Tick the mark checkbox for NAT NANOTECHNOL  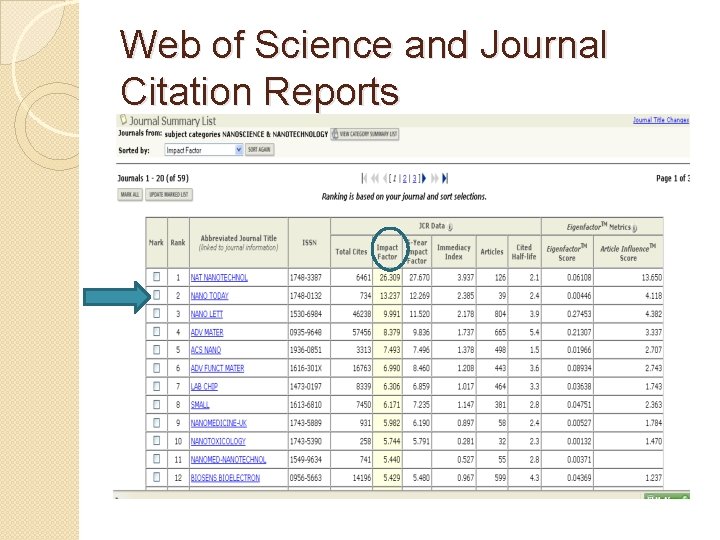pyautogui.click(x=157, y=276)
